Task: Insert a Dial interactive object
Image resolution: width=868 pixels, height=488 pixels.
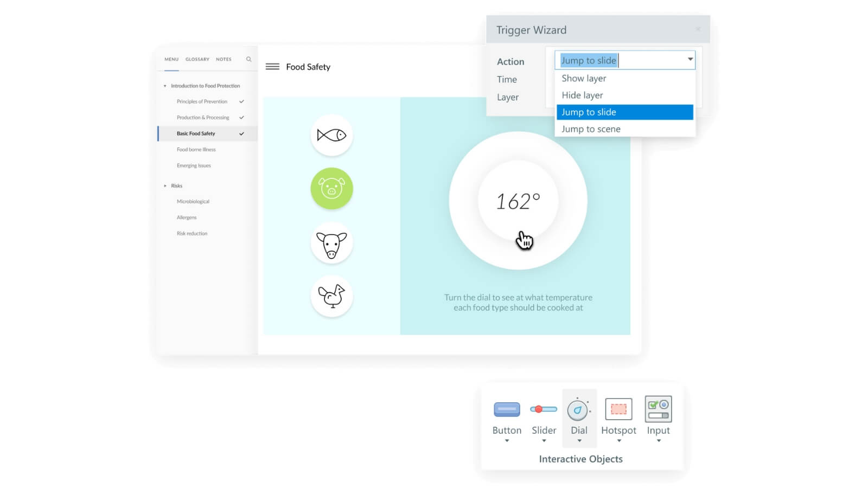Action: (x=579, y=416)
